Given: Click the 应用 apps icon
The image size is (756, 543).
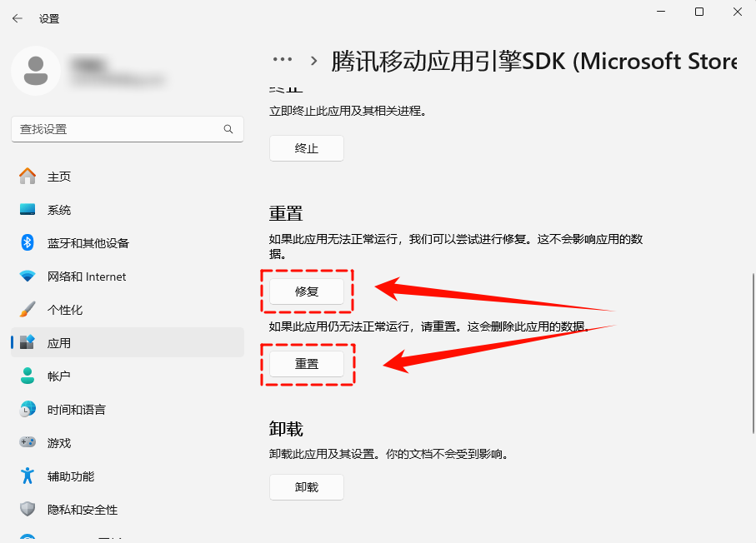Looking at the screenshot, I should [x=28, y=342].
